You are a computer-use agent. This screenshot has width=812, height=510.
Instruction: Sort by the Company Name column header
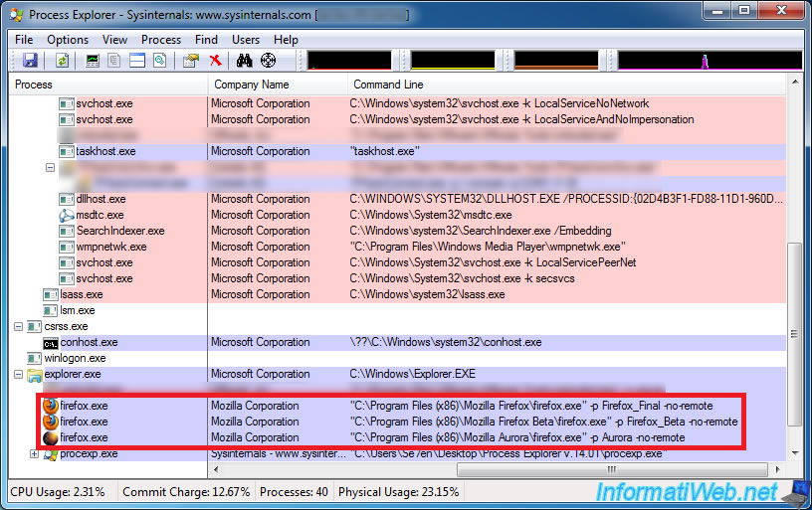click(x=278, y=85)
